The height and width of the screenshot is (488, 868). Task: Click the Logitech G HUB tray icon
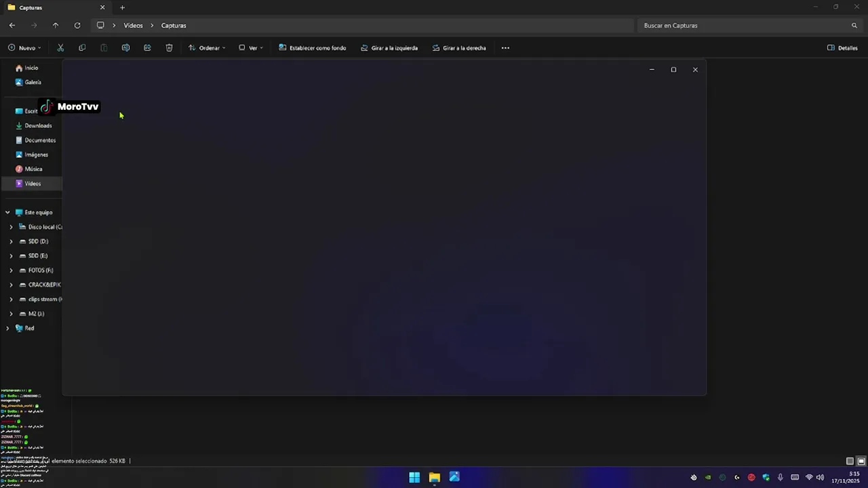737,477
